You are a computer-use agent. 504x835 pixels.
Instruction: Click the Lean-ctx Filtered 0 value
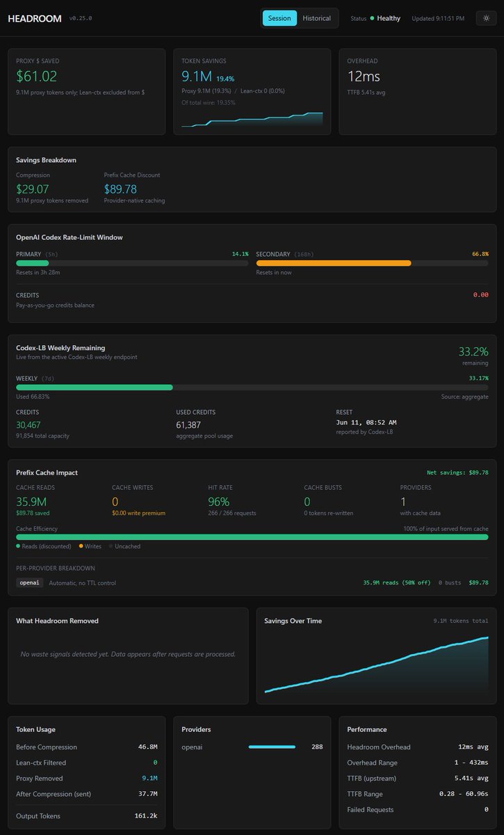tap(155, 763)
